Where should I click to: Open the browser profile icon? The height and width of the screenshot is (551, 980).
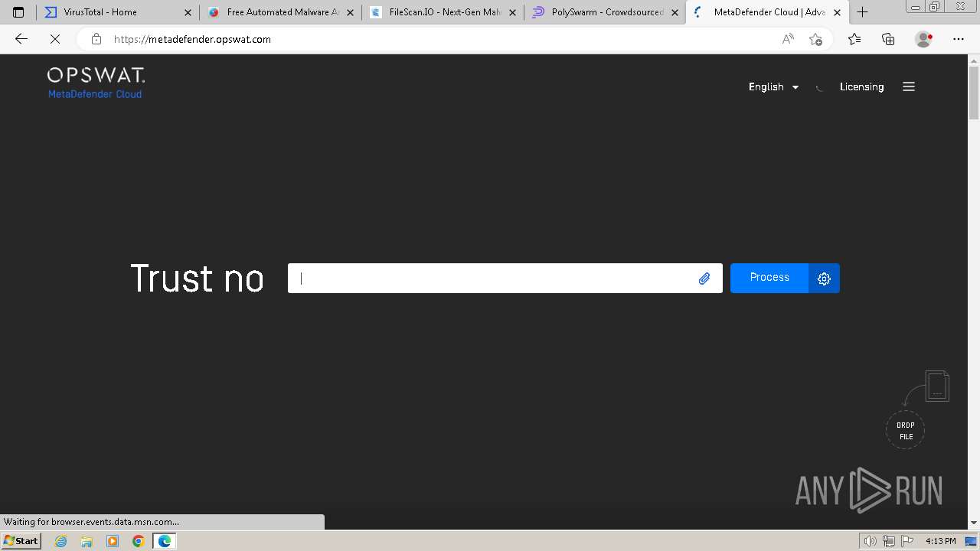pos(923,39)
